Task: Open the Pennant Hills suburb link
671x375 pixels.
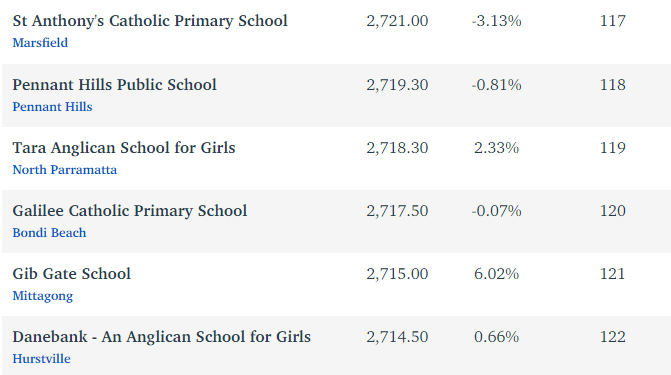Action: [52, 107]
